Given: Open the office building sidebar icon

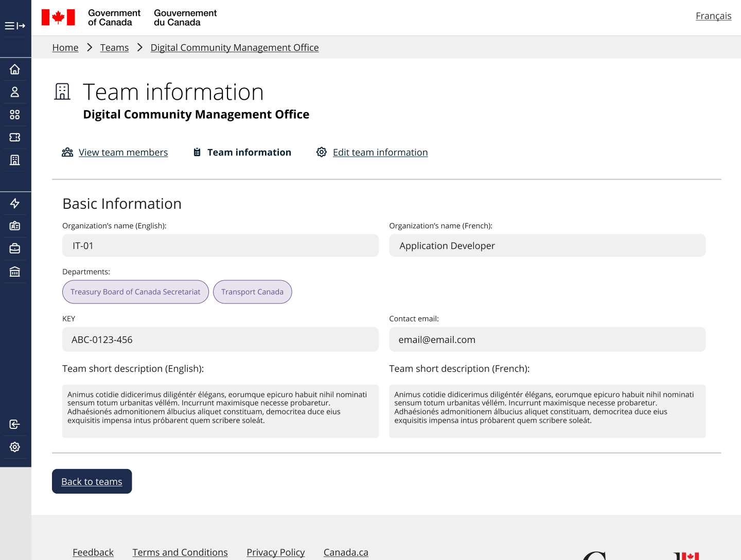Looking at the screenshot, I should click(x=15, y=160).
